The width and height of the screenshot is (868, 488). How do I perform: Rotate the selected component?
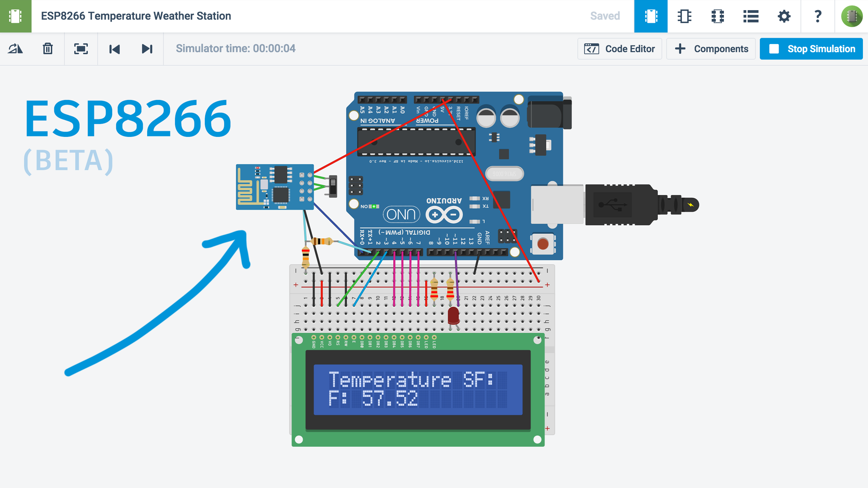(x=16, y=49)
